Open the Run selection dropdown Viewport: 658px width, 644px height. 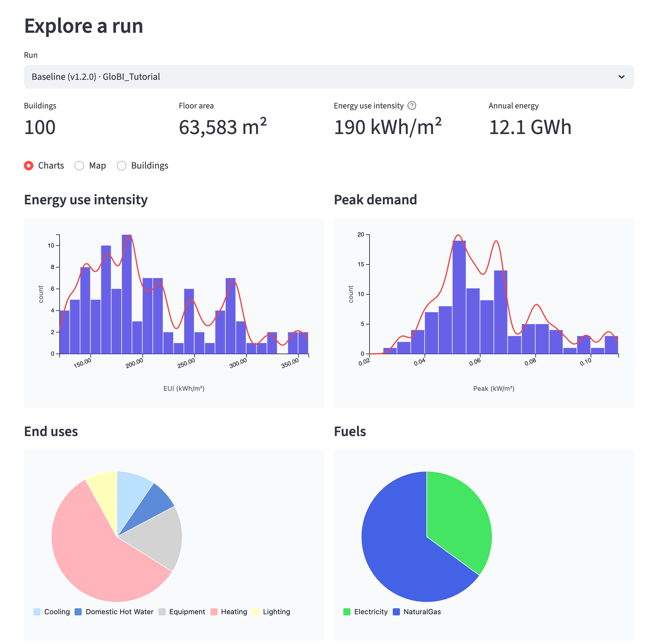click(328, 77)
